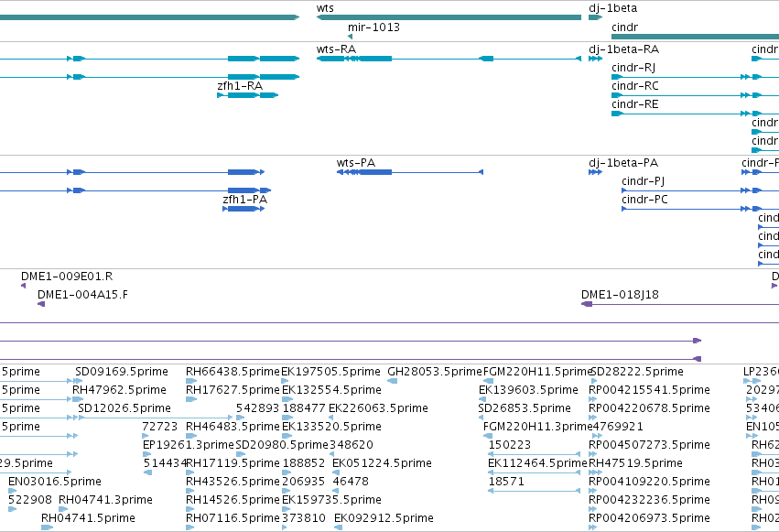Click the SD09169.5prime EST label
Screen dimensions: 779x532
point(122,372)
